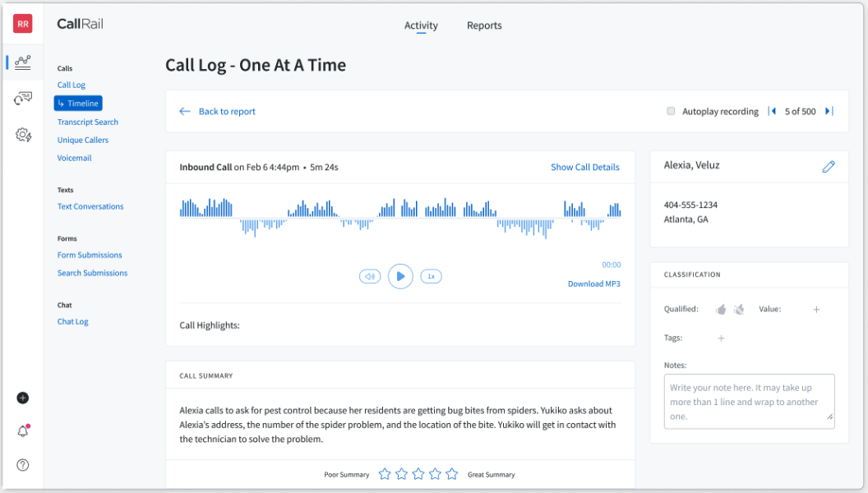The image size is (868, 493).
Task: Click the volume speaker icon in player
Action: 370,277
